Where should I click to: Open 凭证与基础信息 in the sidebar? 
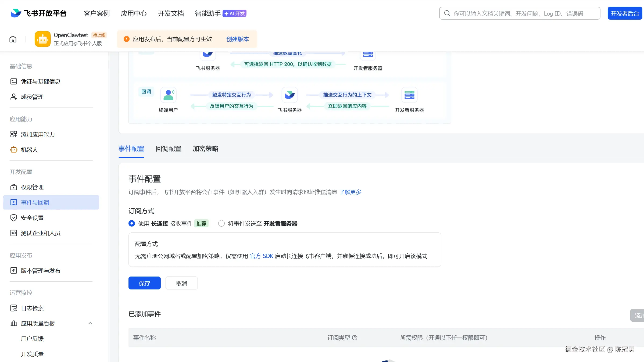(41, 81)
